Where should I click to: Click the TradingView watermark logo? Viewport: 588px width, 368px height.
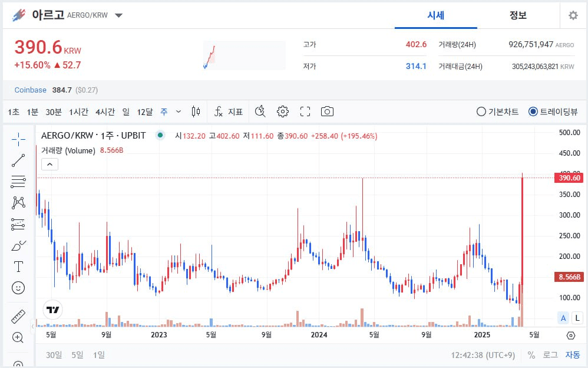click(x=52, y=309)
